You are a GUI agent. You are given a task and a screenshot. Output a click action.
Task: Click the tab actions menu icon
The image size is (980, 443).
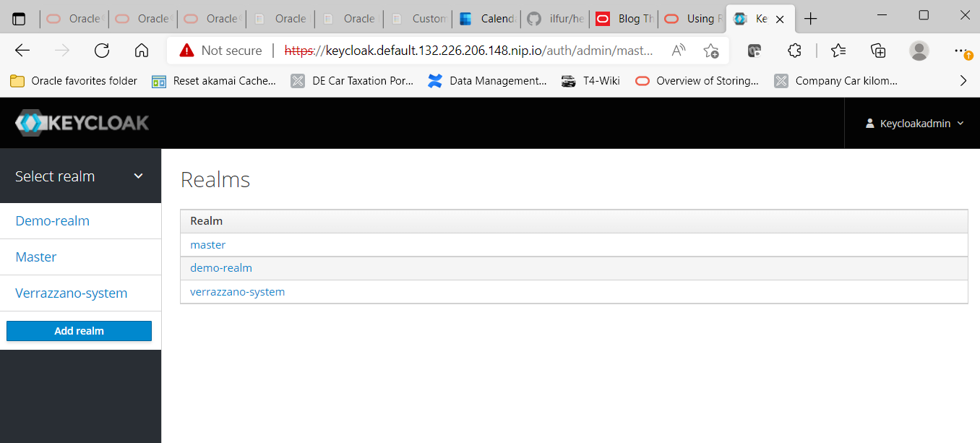coord(20,19)
